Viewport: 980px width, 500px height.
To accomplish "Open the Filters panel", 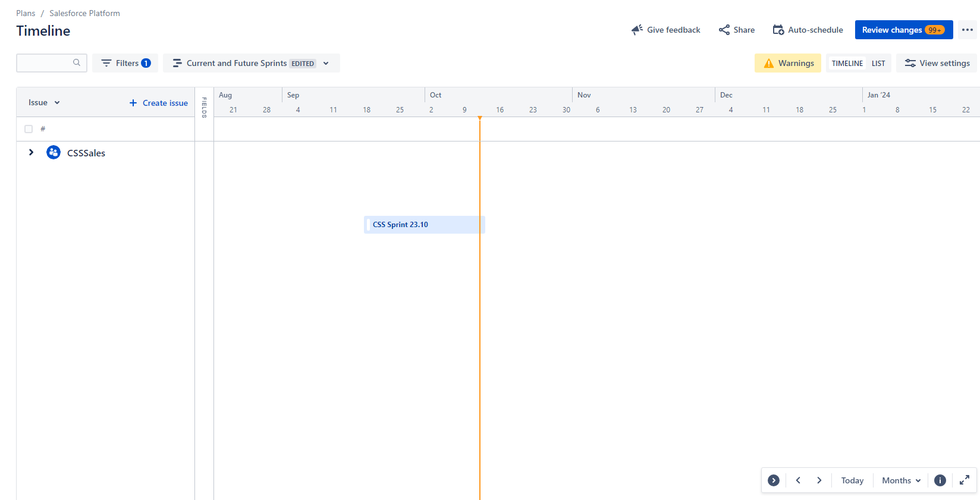I will pyautogui.click(x=125, y=63).
